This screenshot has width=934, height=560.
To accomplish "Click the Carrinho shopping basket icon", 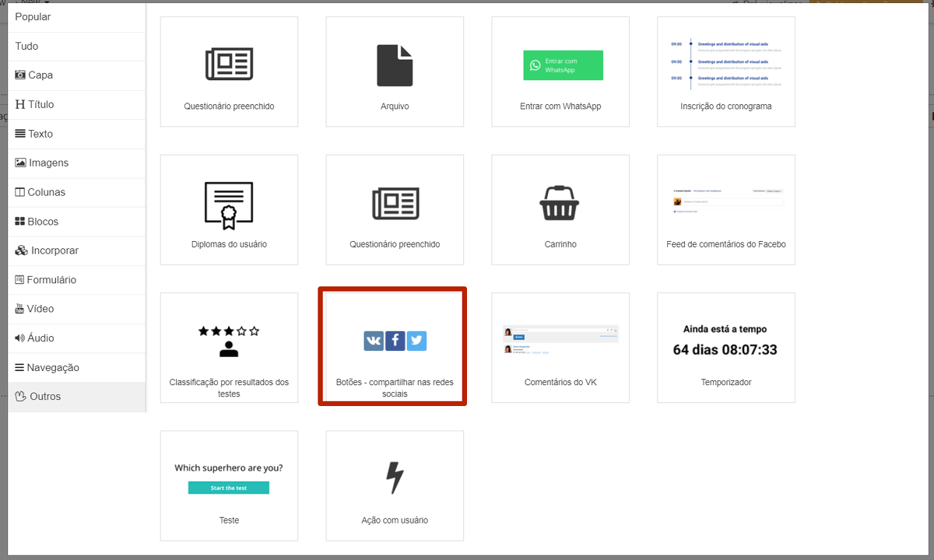I will pos(560,203).
